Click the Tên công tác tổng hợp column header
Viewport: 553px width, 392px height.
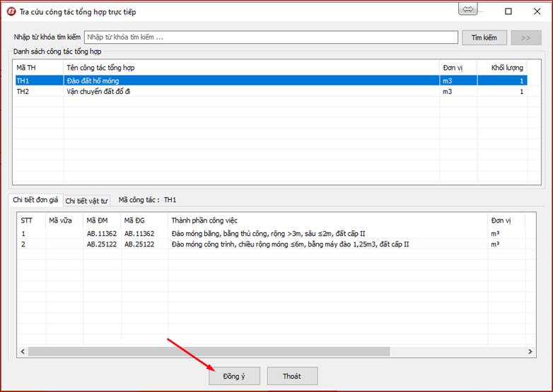[250, 68]
